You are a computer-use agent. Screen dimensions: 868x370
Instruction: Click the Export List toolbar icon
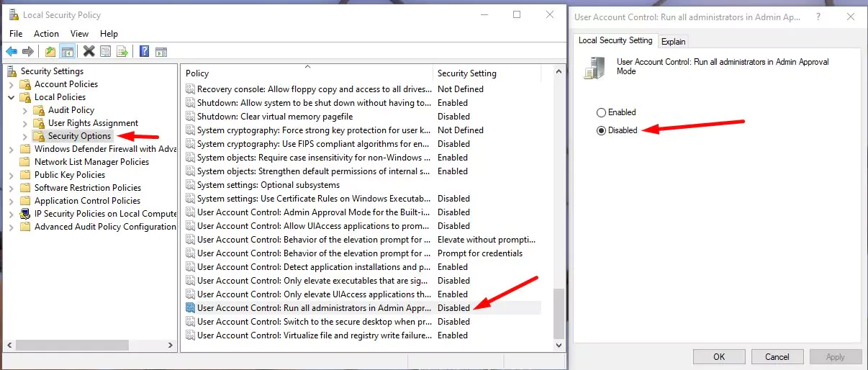coord(122,51)
